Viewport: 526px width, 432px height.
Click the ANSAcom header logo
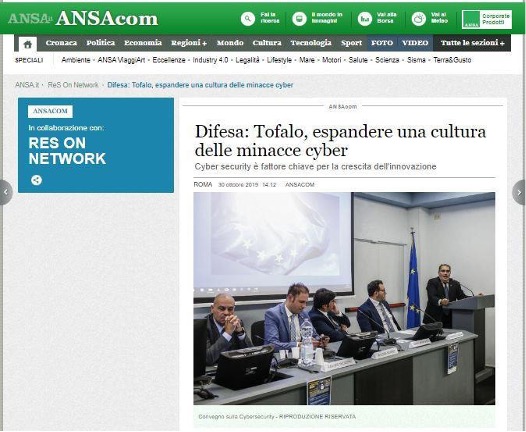click(107, 19)
